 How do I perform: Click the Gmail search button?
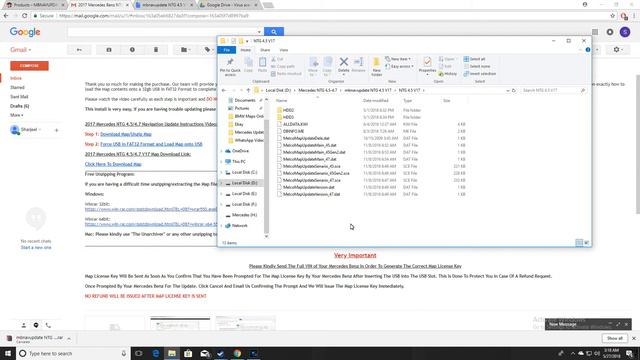pos(274,32)
